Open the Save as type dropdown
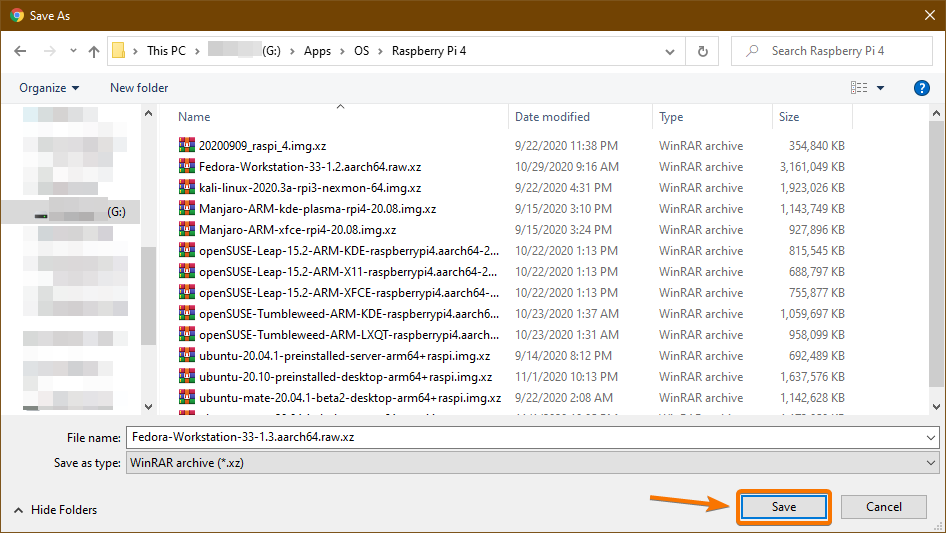 [x=931, y=463]
